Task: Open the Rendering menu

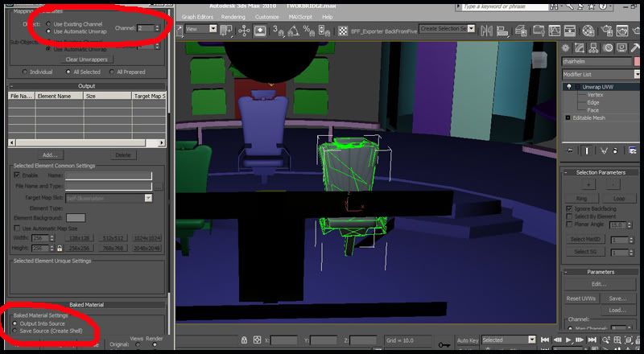Action: pyautogui.click(x=233, y=17)
